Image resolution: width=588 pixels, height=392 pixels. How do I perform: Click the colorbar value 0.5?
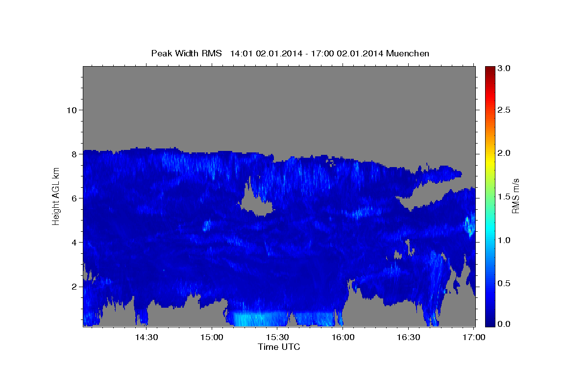(504, 283)
